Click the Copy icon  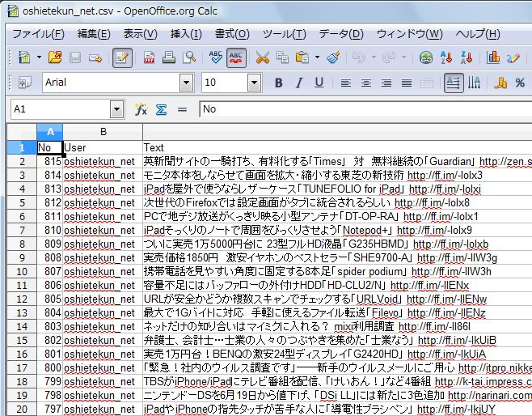tap(282, 57)
